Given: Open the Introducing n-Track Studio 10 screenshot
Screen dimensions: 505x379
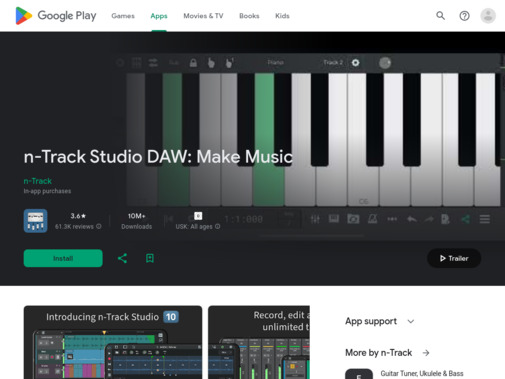Looking at the screenshot, I should 113,342.
